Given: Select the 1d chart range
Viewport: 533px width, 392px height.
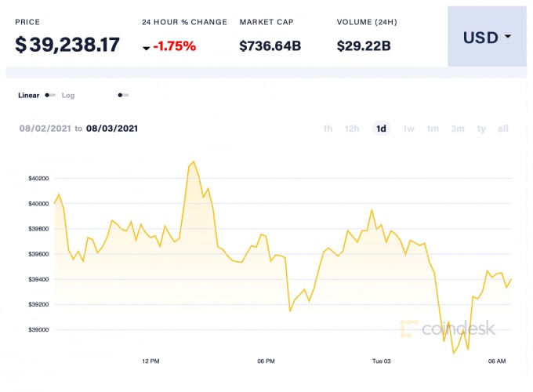Looking at the screenshot, I should [x=381, y=129].
